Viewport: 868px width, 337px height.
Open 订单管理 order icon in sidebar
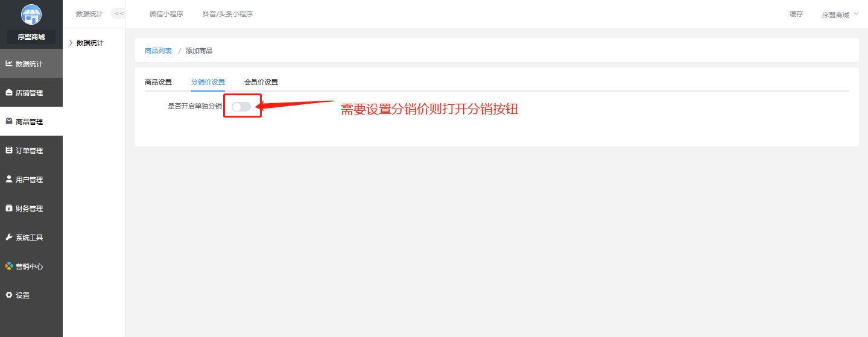(9, 150)
